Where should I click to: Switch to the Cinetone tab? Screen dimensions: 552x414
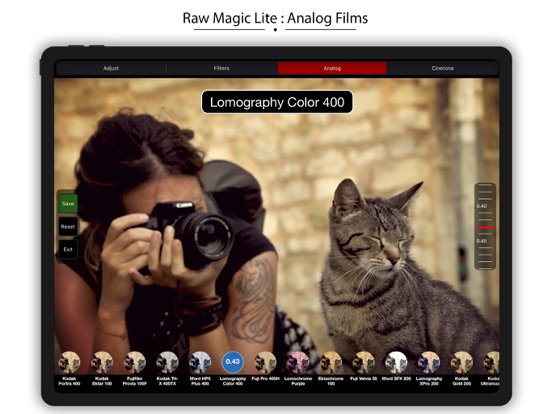[x=443, y=68]
